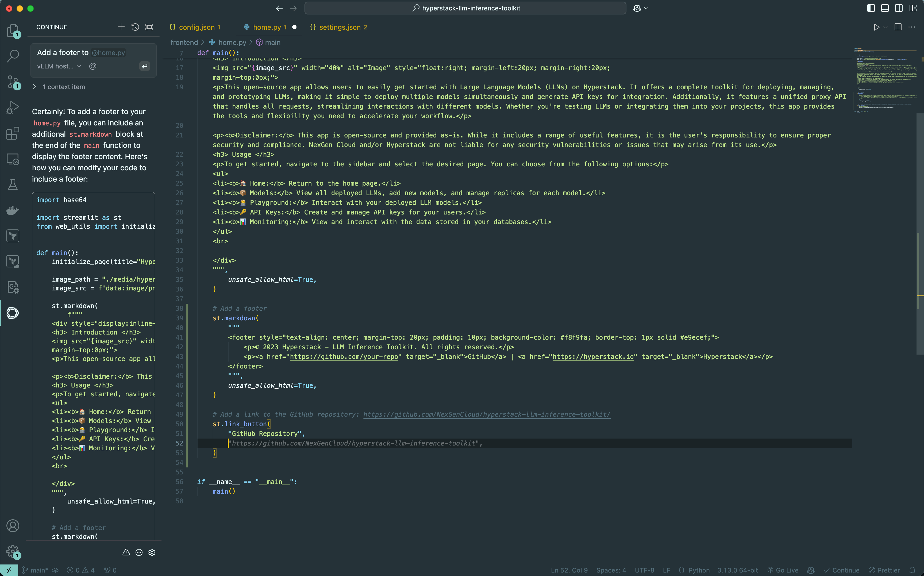
Task: Click the @ add-context icon
Action: (x=93, y=66)
